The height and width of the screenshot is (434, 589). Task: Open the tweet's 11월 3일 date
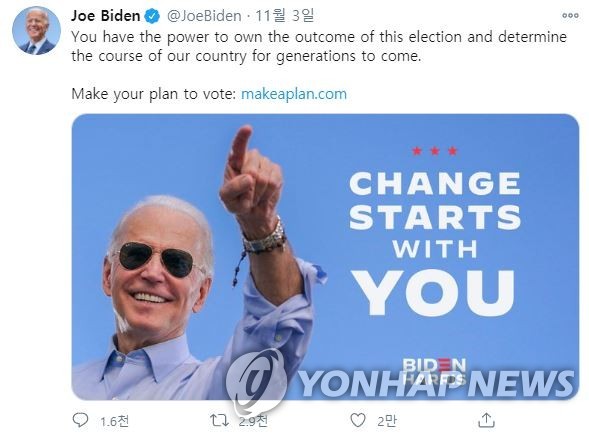click(x=284, y=16)
